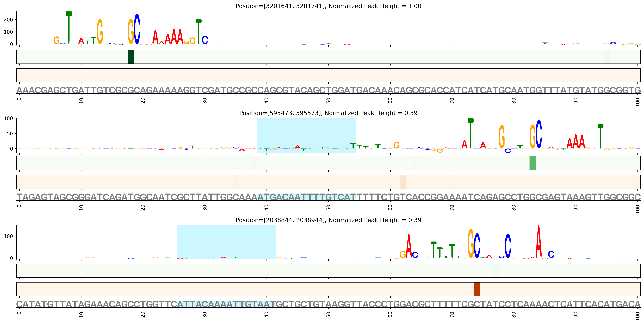
Task: Click the tallest red A in the bottom logo
Action: (539, 242)
